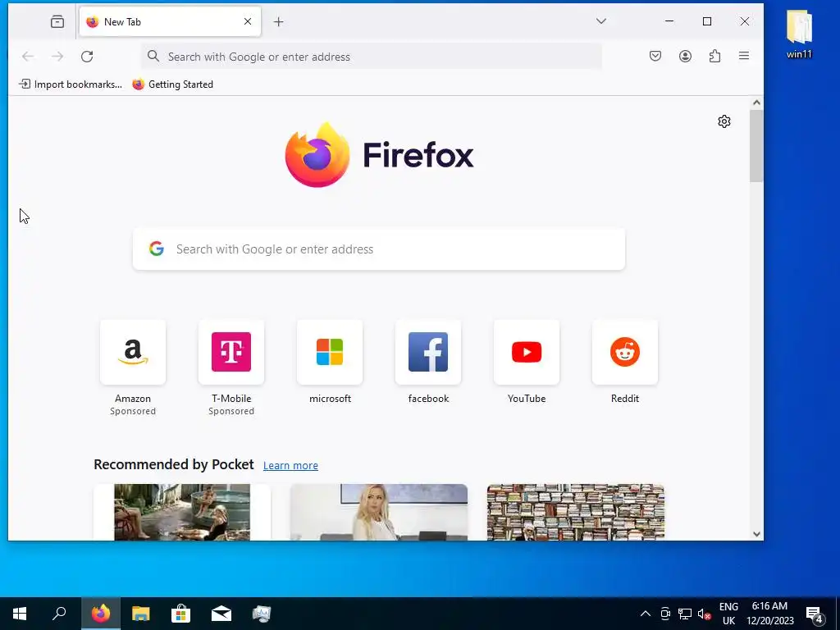This screenshot has height=630, width=840.
Task: Click the Meet Now tray icon
Action: pyautogui.click(x=665, y=614)
